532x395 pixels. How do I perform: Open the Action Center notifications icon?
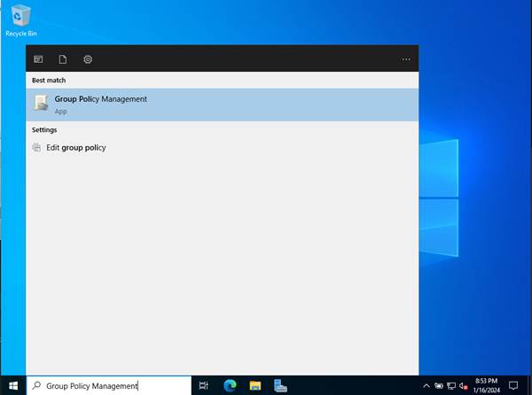[x=513, y=385]
